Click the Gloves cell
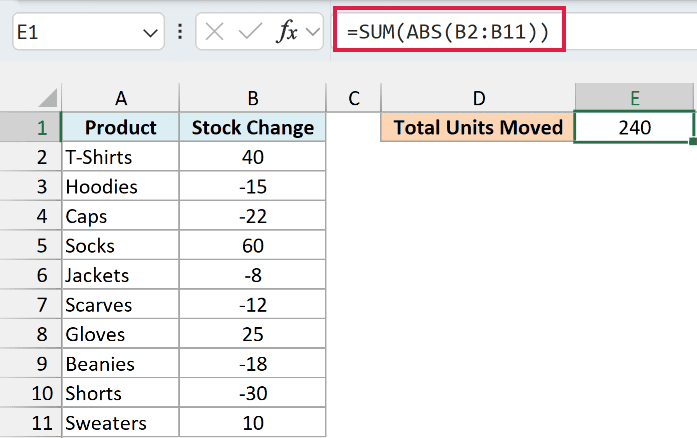The height and width of the screenshot is (438, 697). point(120,334)
